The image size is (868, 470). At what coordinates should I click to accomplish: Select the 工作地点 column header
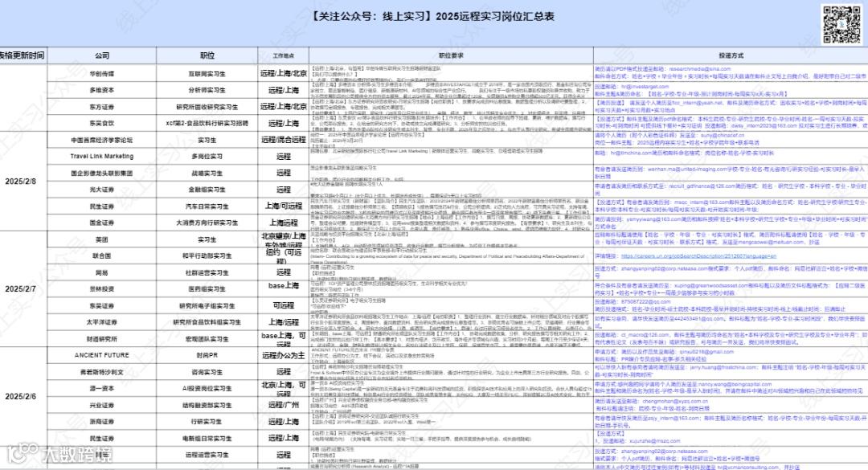point(284,55)
